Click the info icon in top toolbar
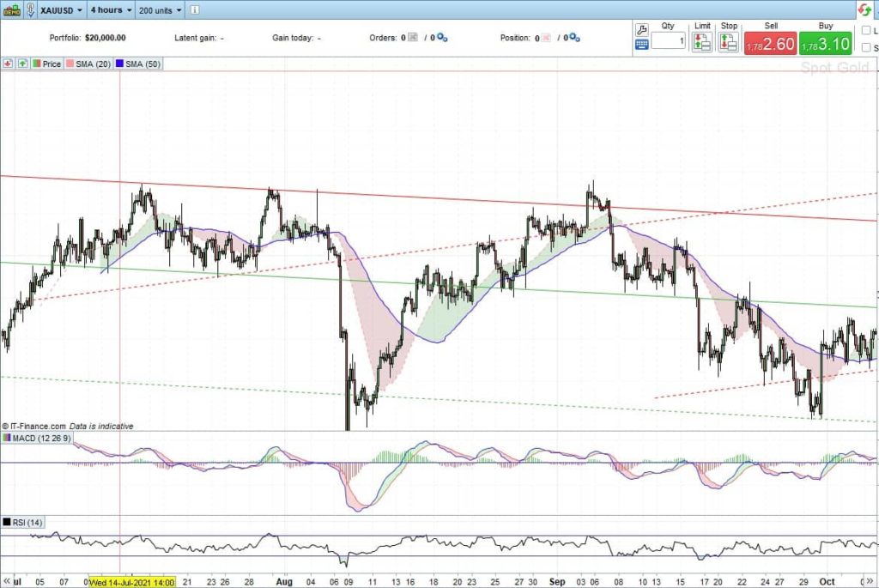The image size is (879, 588). (195, 10)
